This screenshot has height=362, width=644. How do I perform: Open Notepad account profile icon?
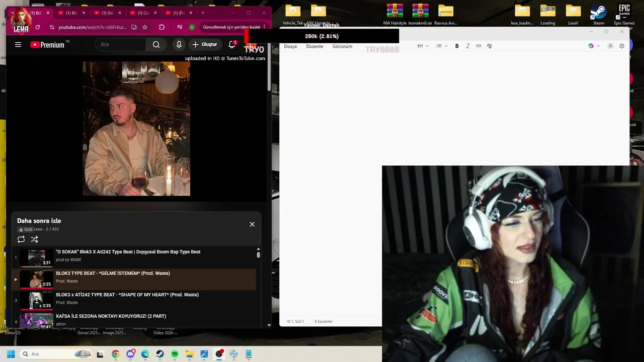[x=610, y=46]
